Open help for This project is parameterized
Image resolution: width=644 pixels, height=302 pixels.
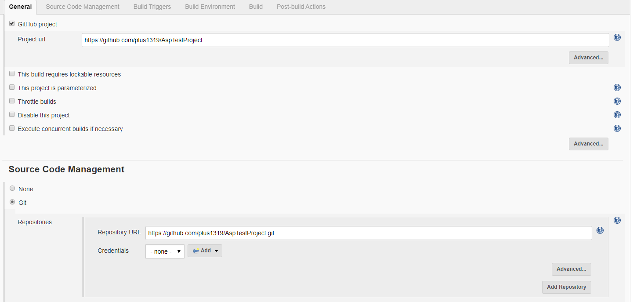617,87
